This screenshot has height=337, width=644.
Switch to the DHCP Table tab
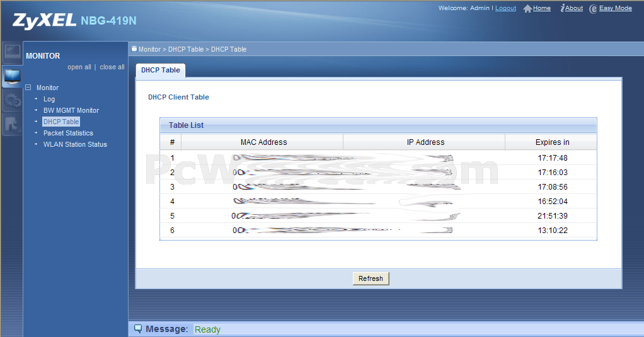coord(161,70)
